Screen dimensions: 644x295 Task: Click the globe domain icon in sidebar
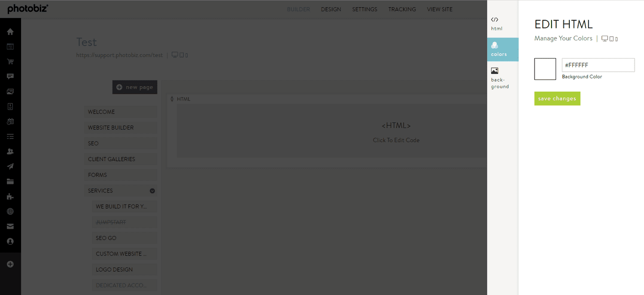pyautogui.click(x=10, y=211)
